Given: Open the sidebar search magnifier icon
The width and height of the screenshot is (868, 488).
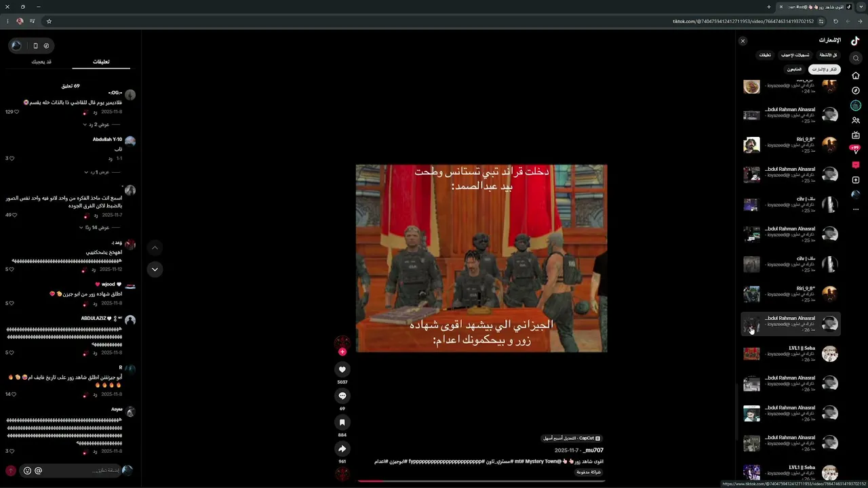Looking at the screenshot, I should pyautogui.click(x=856, y=58).
